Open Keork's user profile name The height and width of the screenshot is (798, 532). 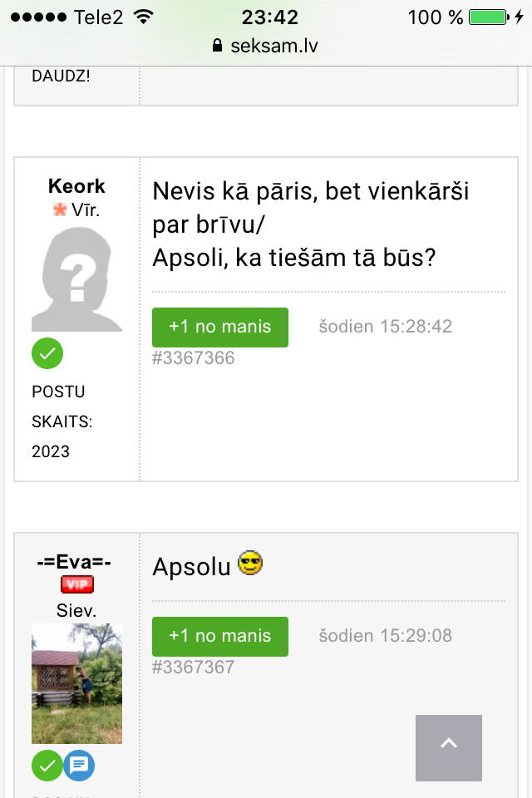pyautogui.click(x=76, y=186)
